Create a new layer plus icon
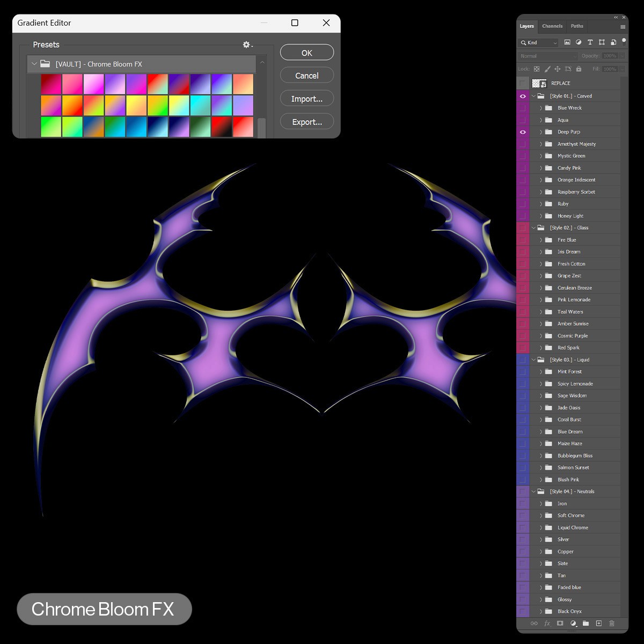 [x=599, y=624]
